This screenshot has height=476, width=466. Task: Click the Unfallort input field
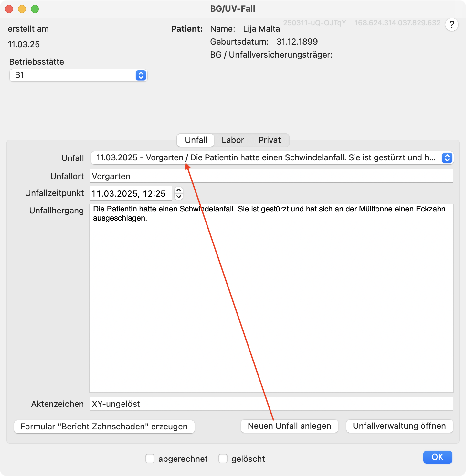(x=271, y=176)
